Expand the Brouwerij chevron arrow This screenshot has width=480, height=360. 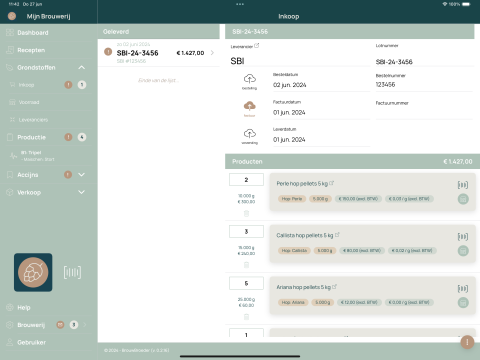85,325
